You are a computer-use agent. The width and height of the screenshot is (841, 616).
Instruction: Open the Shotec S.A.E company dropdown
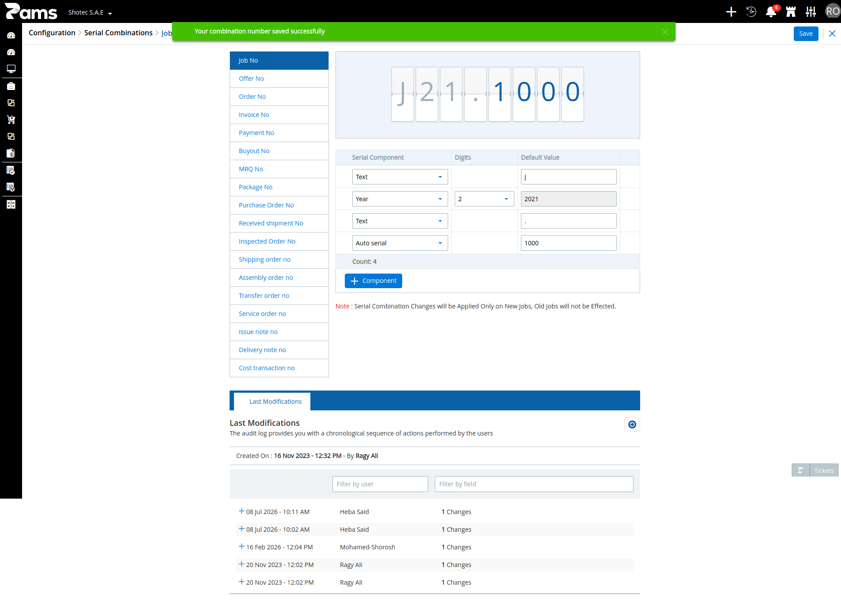coord(90,12)
